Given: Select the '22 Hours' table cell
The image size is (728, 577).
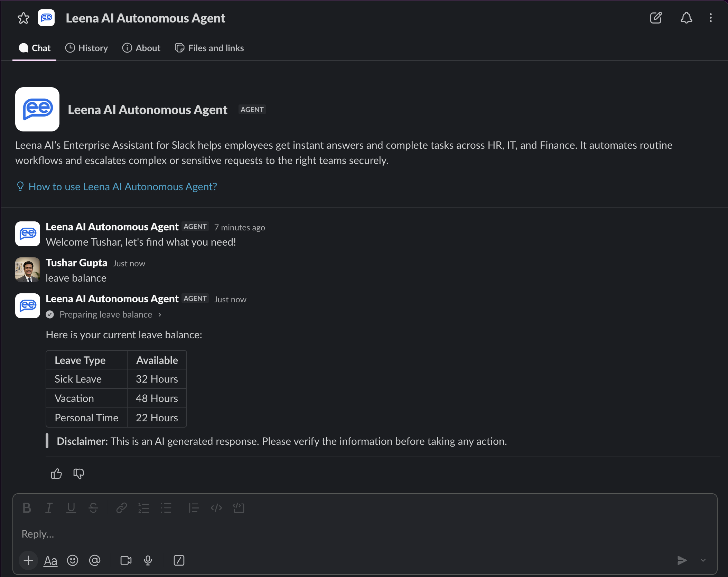Looking at the screenshot, I should click(x=157, y=418).
